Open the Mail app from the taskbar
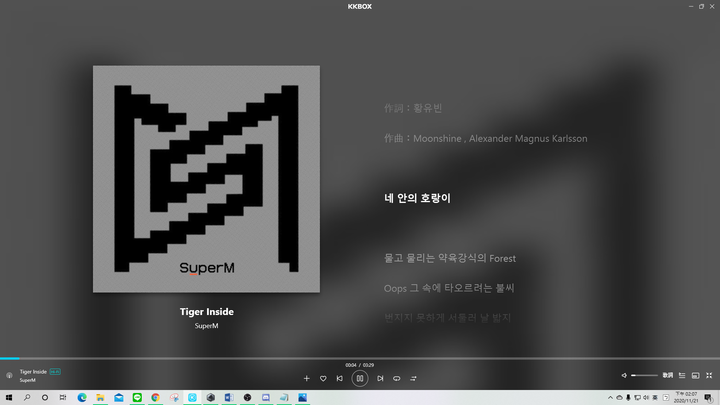 (x=119, y=398)
